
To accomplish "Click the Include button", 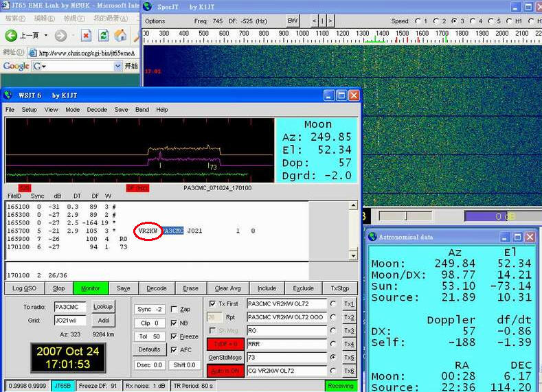I will pos(267,288).
